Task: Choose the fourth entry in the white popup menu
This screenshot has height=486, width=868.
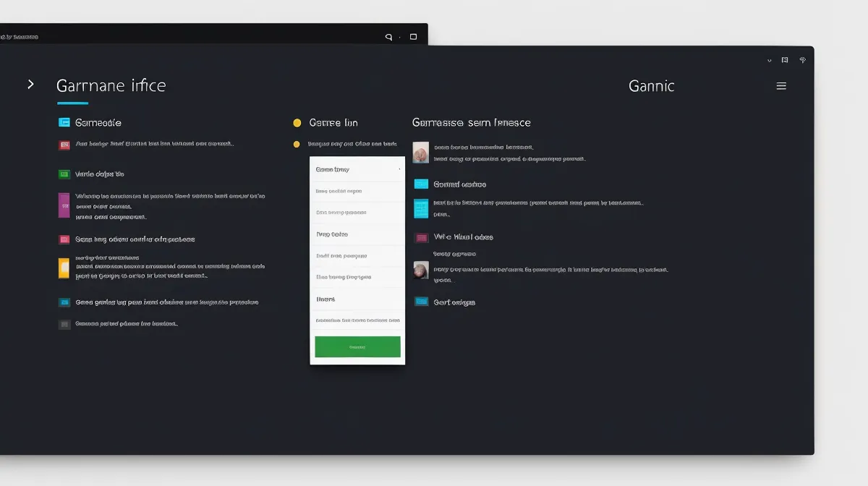Action: click(357, 234)
